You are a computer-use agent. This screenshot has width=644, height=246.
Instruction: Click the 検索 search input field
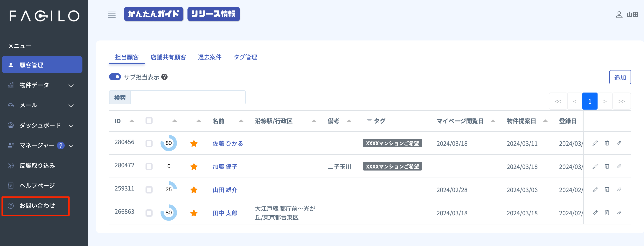[188, 97]
